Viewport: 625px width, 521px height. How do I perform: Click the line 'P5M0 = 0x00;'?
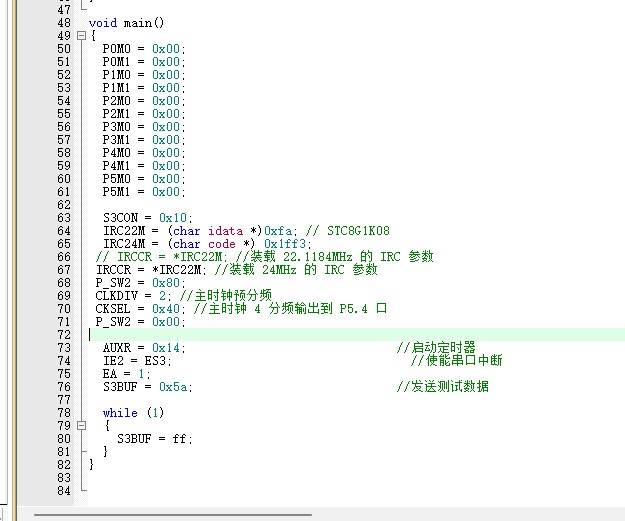tap(144, 179)
